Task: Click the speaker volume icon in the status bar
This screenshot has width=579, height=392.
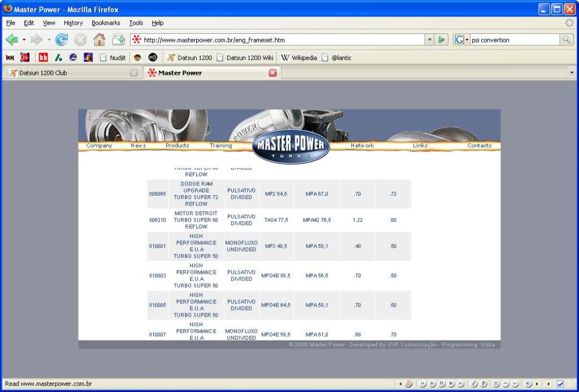Action: click(529, 384)
